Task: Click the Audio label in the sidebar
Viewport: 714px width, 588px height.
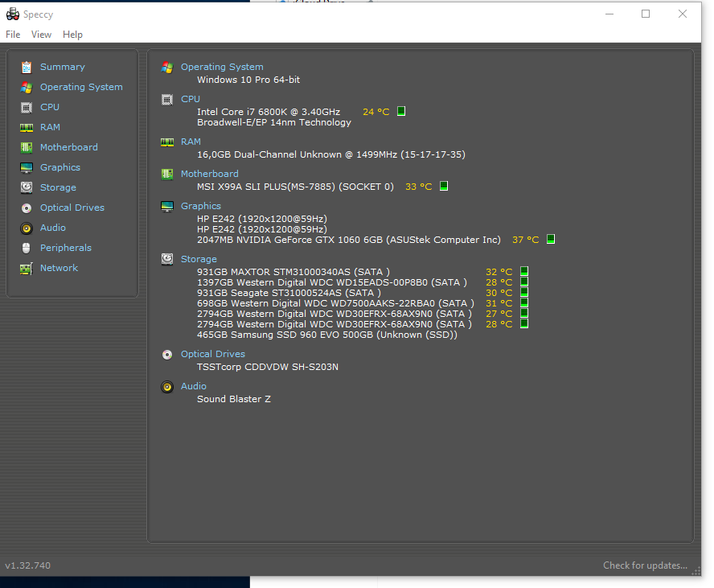Action: coord(53,228)
